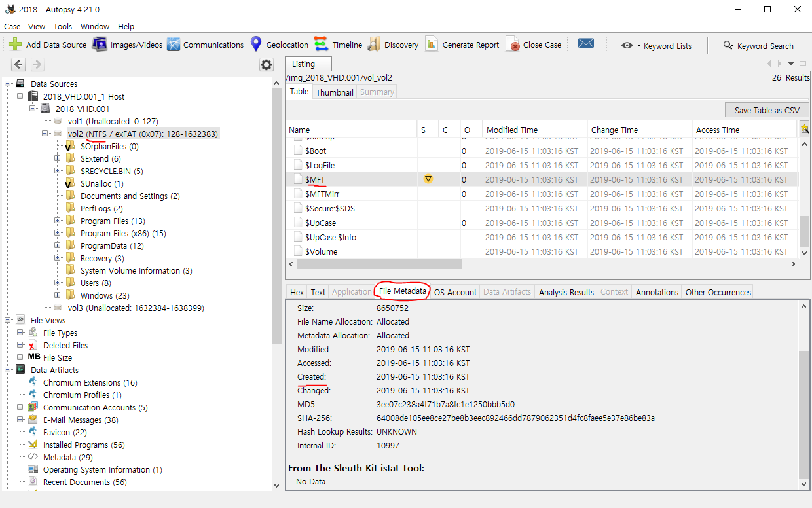Click the Close Case icon
This screenshot has height=508, width=812.
tap(513, 45)
